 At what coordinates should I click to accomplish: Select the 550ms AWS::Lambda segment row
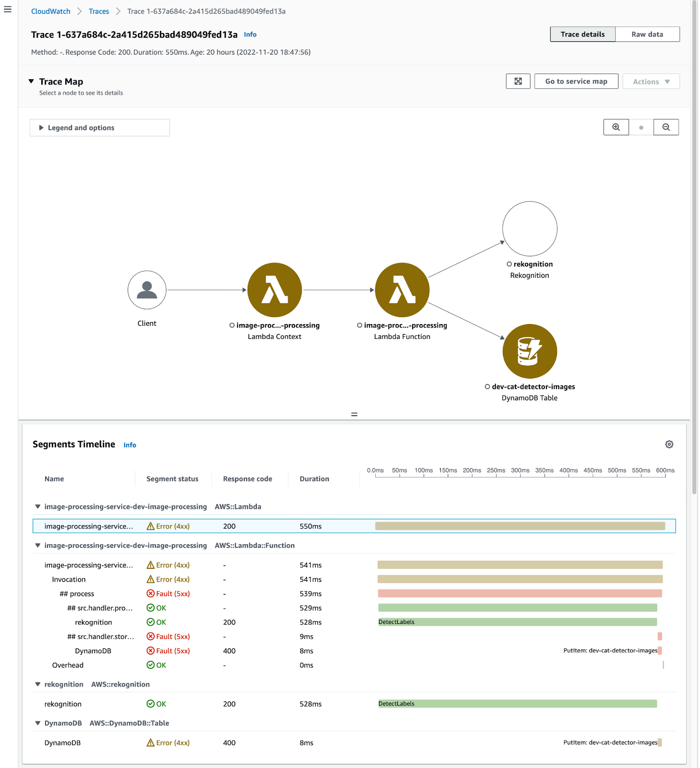coord(354,526)
